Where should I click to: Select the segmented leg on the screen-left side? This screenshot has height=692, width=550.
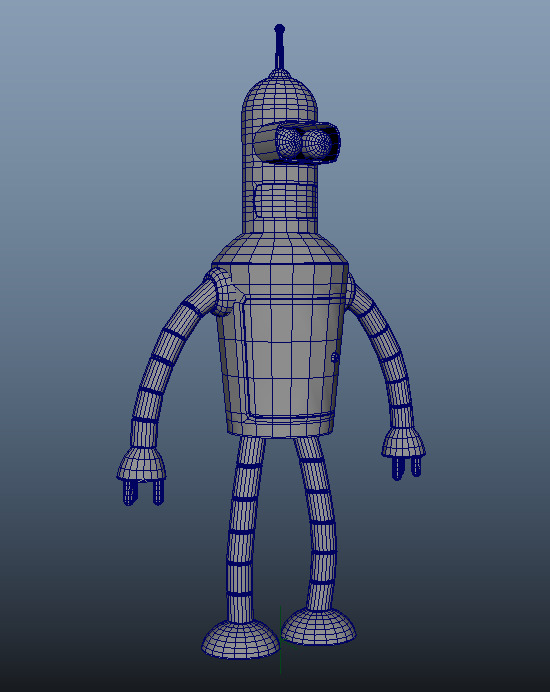tap(244, 530)
